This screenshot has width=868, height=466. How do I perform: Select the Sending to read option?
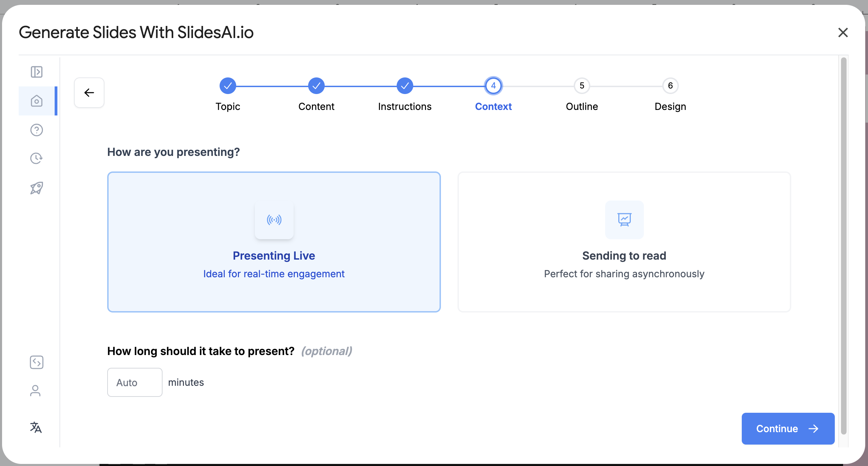[x=624, y=256]
